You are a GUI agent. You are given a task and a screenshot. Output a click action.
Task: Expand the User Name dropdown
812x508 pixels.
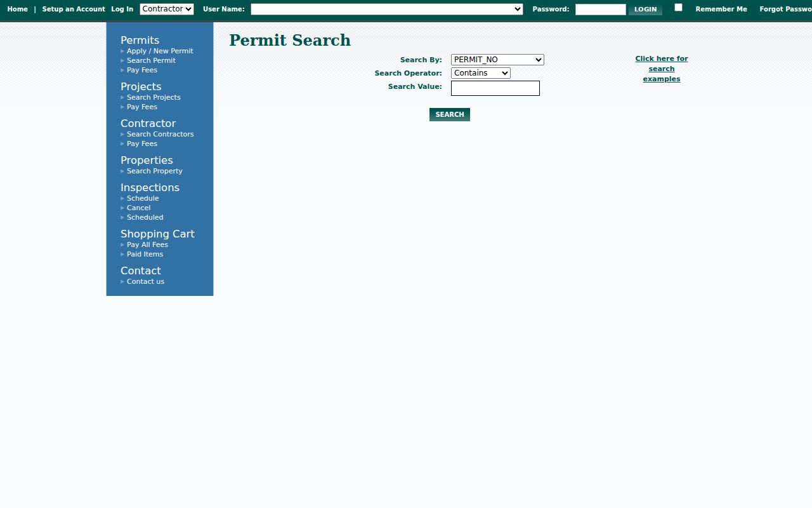387,9
